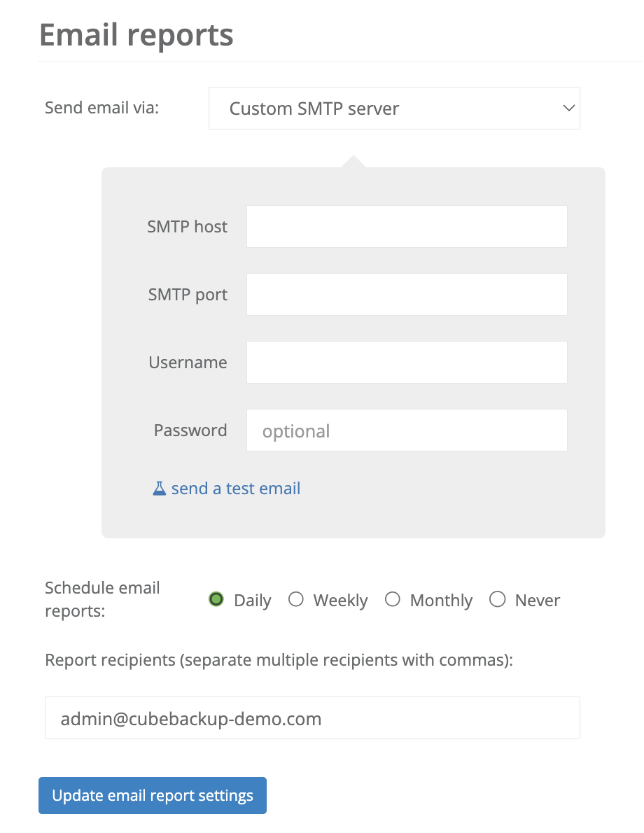Expand the Custom SMTP server selector

pos(394,108)
